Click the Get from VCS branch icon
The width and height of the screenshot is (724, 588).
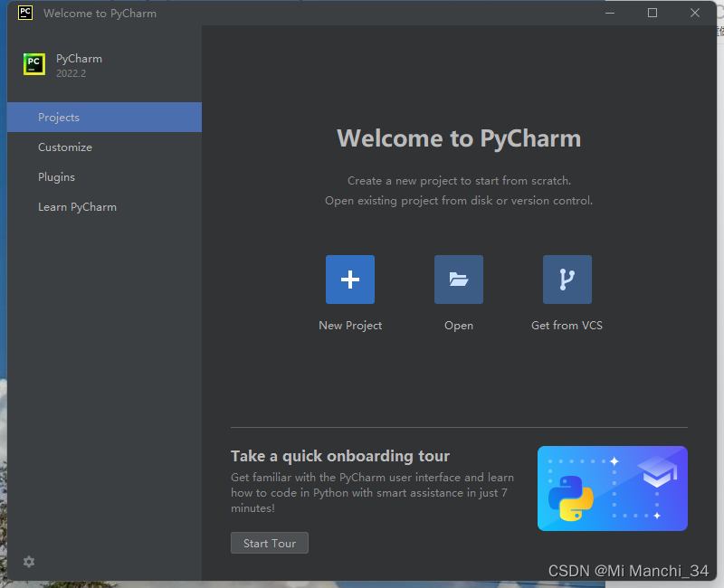click(x=567, y=280)
